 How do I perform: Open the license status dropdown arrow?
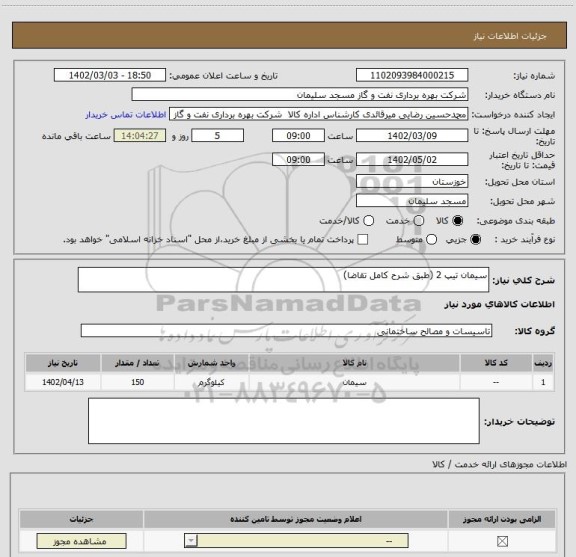(191, 541)
